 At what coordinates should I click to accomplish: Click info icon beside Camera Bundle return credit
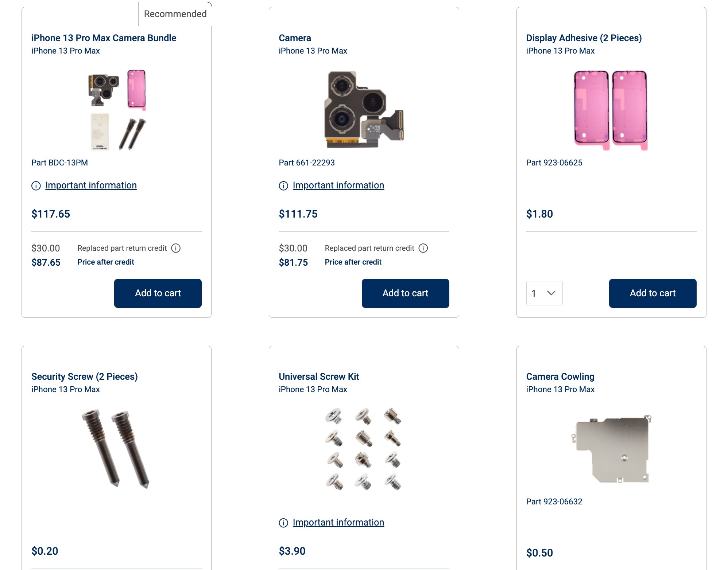[x=176, y=248]
